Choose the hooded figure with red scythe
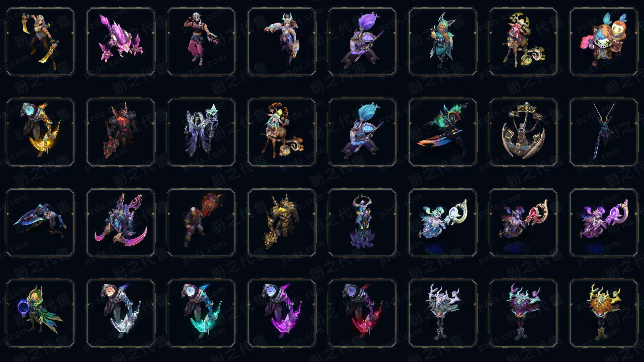 tap(362, 313)
